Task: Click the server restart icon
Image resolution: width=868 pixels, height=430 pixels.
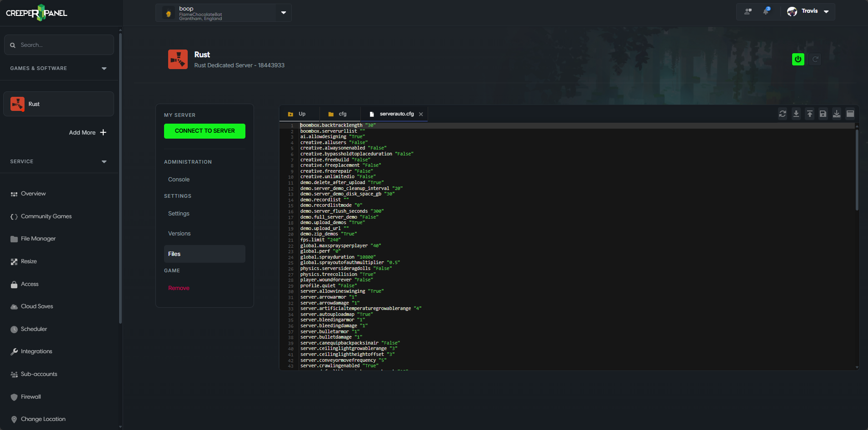Action: click(815, 59)
